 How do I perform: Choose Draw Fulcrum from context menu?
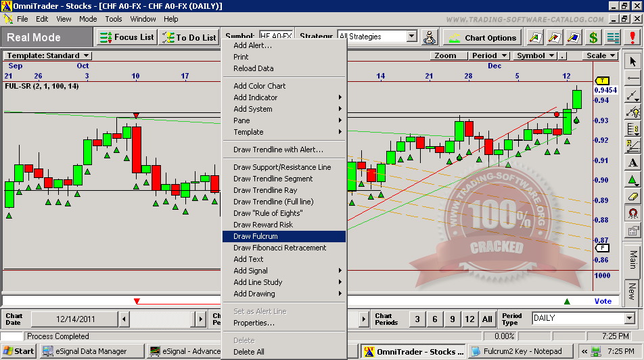(x=283, y=236)
